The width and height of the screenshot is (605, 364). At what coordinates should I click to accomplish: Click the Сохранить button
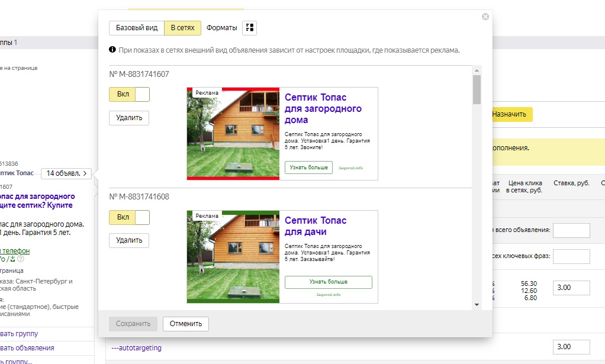point(133,324)
